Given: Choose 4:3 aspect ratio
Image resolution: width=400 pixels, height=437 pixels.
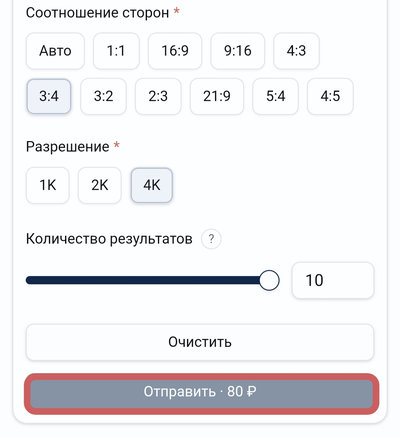Looking at the screenshot, I should pos(296,51).
